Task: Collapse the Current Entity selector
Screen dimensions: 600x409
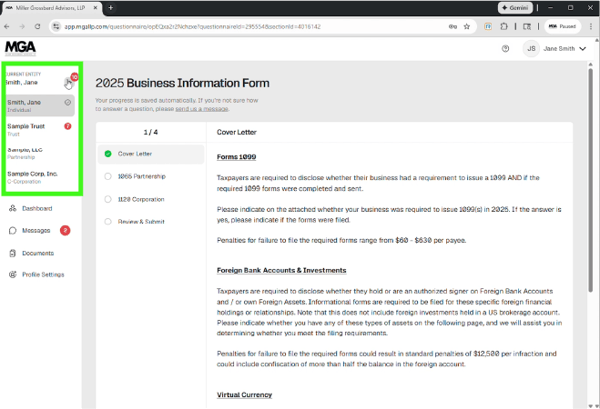Action: pos(67,82)
